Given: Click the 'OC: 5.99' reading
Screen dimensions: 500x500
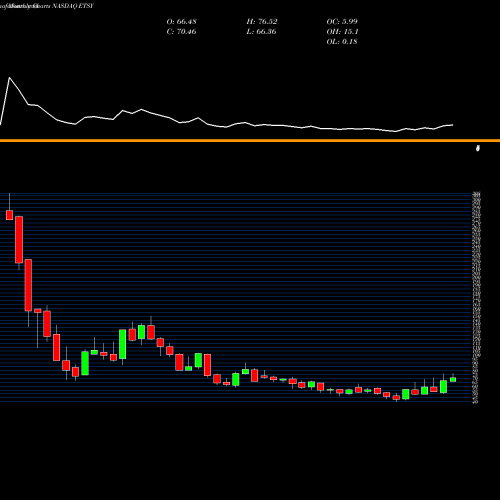Looking at the screenshot, I should tap(342, 21).
